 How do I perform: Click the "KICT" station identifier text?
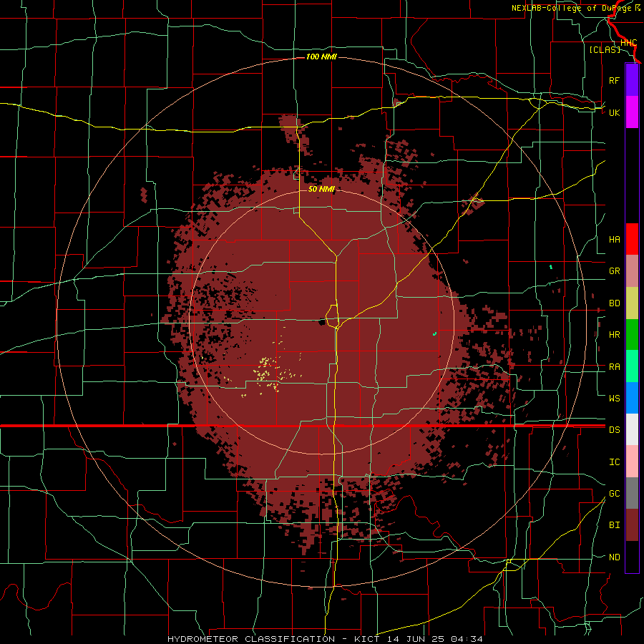366,639
